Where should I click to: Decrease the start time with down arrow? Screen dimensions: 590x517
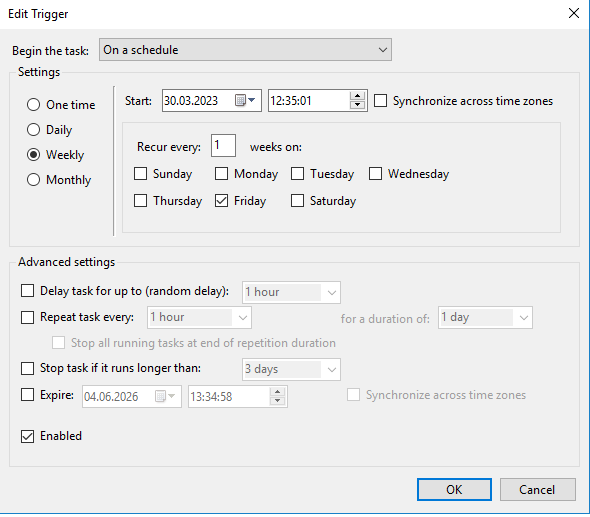point(357,105)
